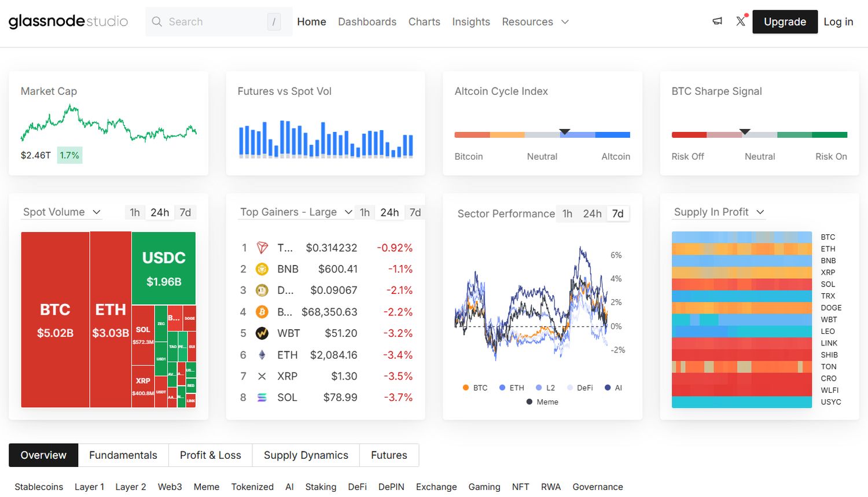Open the Supply In Profit dropdown
This screenshot has height=497, width=868.
click(x=719, y=212)
